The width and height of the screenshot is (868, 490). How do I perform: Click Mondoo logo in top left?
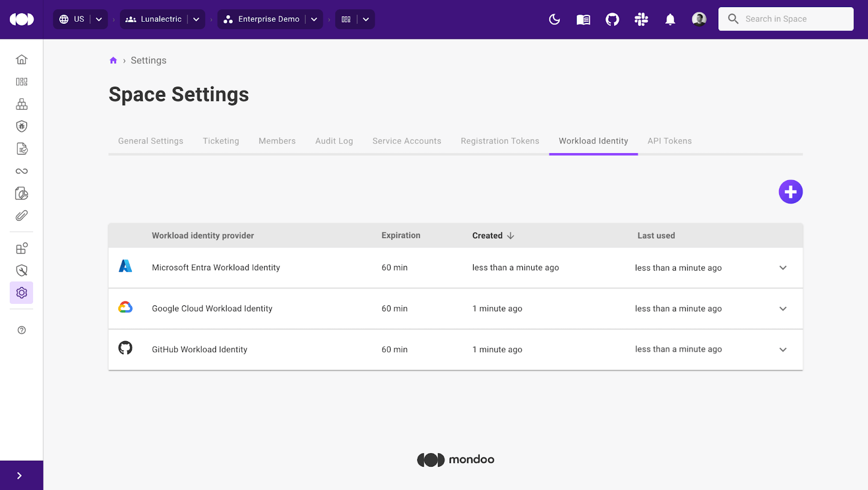pyautogui.click(x=22, y=20)
